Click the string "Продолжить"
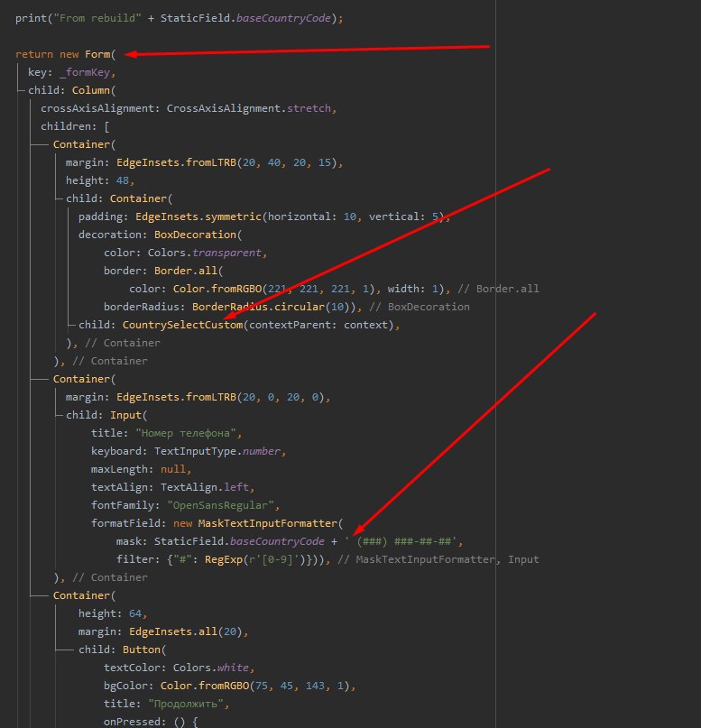 pyautogui.click(x=186, y=705)
